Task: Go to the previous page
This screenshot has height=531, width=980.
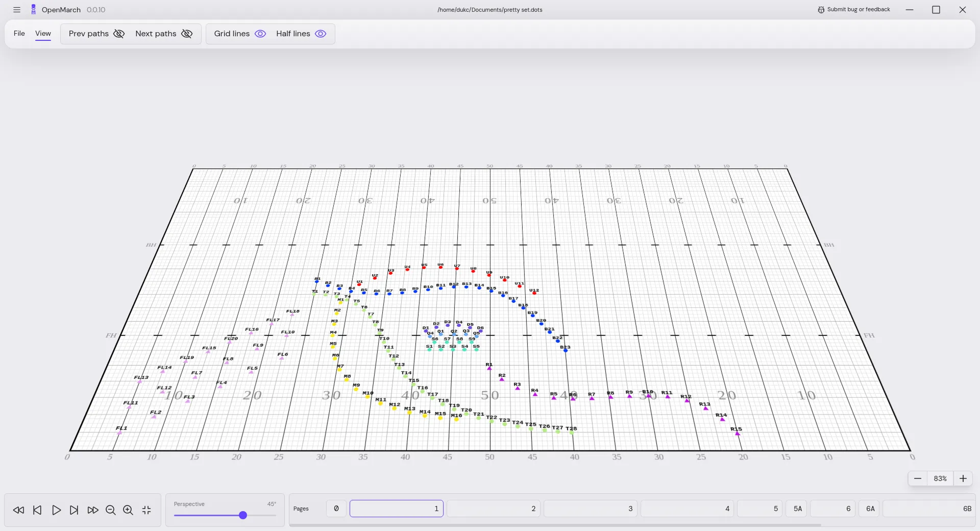Action: [37, 510]
